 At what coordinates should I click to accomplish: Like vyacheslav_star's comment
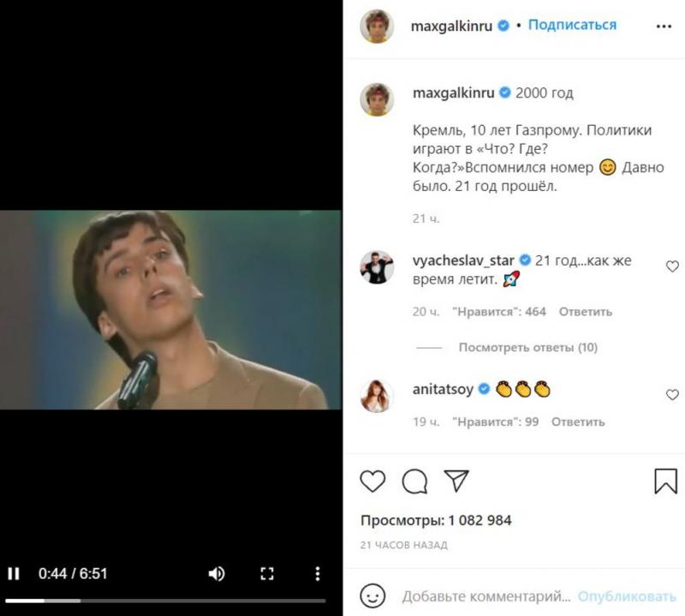(x=672, y=266)
